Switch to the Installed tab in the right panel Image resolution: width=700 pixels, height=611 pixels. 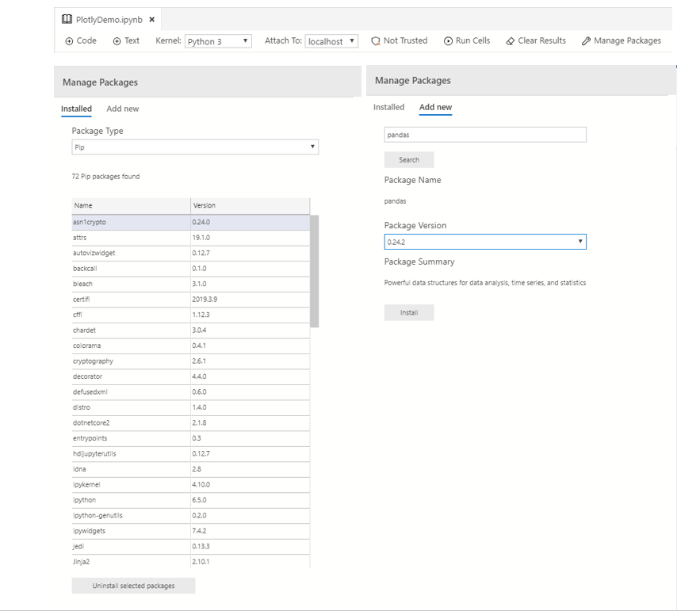388,106
